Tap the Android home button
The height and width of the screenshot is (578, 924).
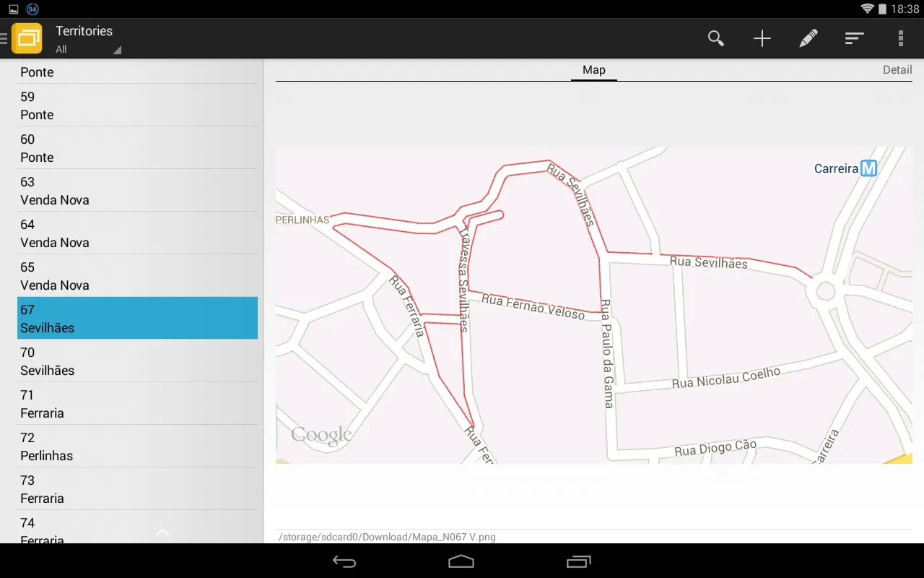[x=461, y=561]
